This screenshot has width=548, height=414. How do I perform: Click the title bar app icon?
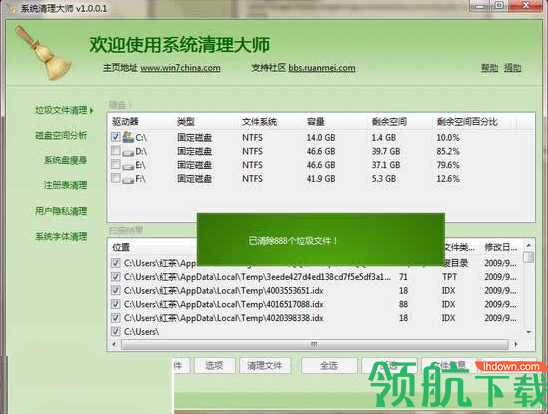pyautogui.click(x=12, y=8)
